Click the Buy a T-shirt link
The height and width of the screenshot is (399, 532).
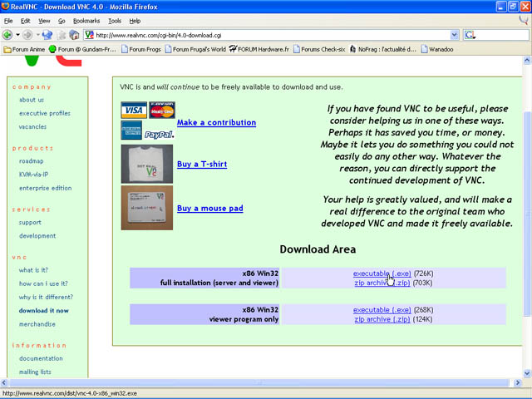click(202, 165)
